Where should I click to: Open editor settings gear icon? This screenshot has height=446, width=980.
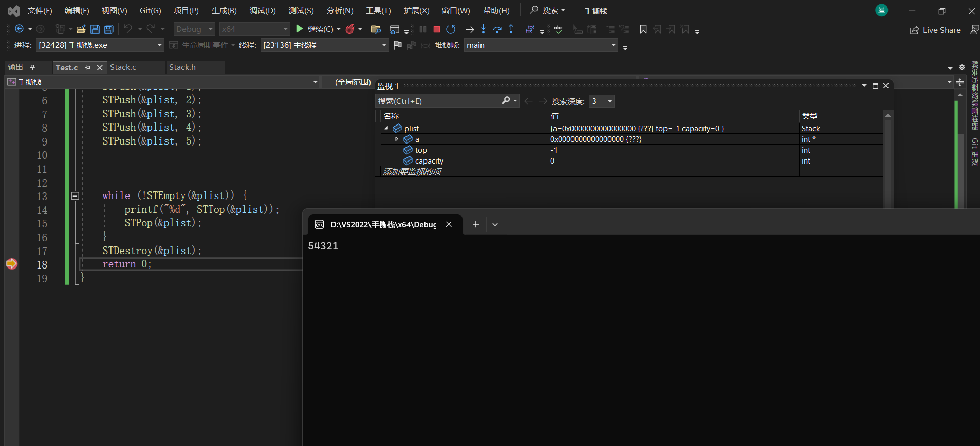(x=962, y=67)
